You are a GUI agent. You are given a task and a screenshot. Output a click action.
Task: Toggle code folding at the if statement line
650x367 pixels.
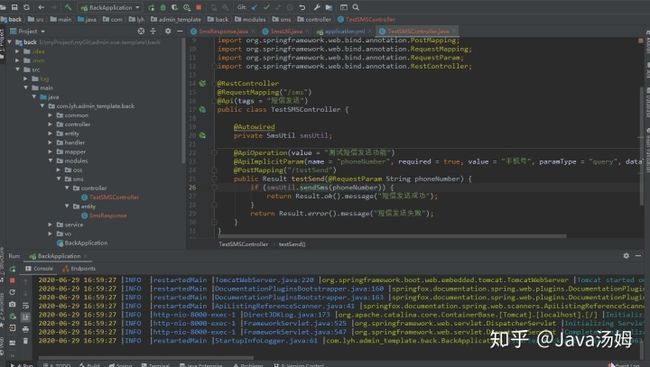[x=214, y=187]
